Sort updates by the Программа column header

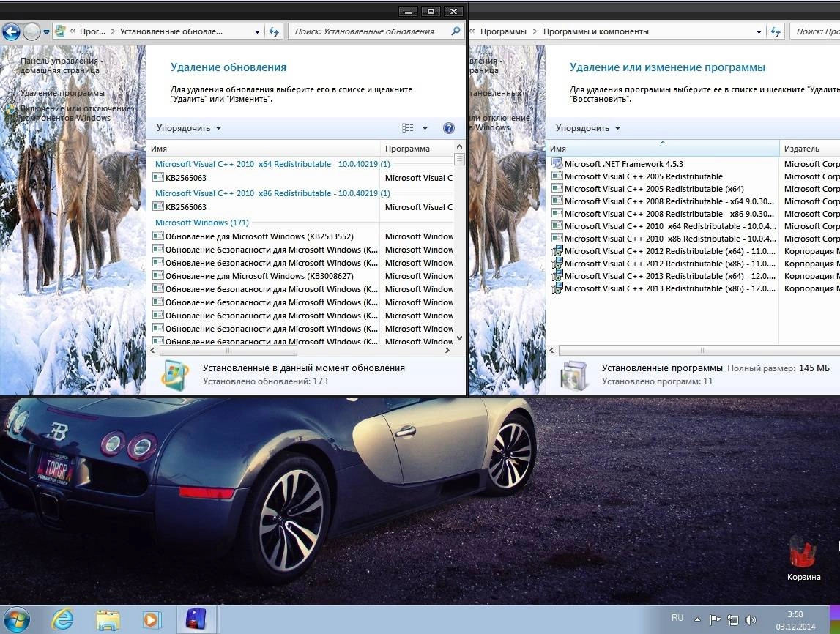point(417,149)
